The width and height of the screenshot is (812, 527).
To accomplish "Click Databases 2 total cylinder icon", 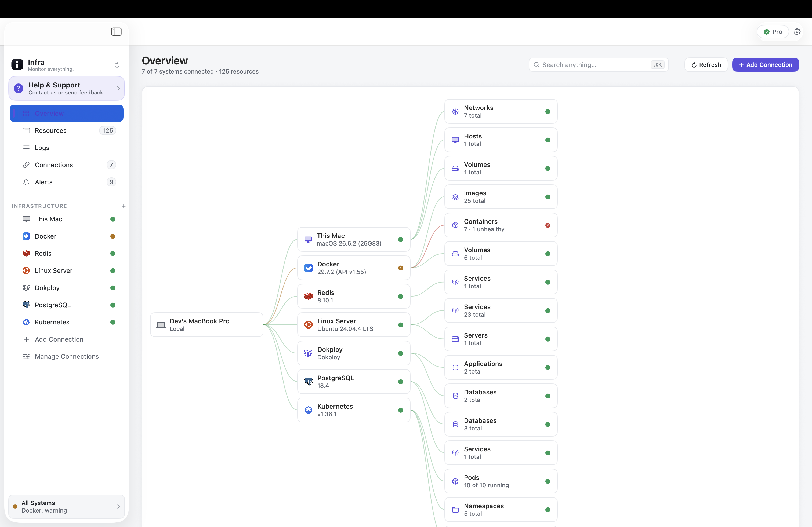I will pyautogui.click(x=455, y=396).
